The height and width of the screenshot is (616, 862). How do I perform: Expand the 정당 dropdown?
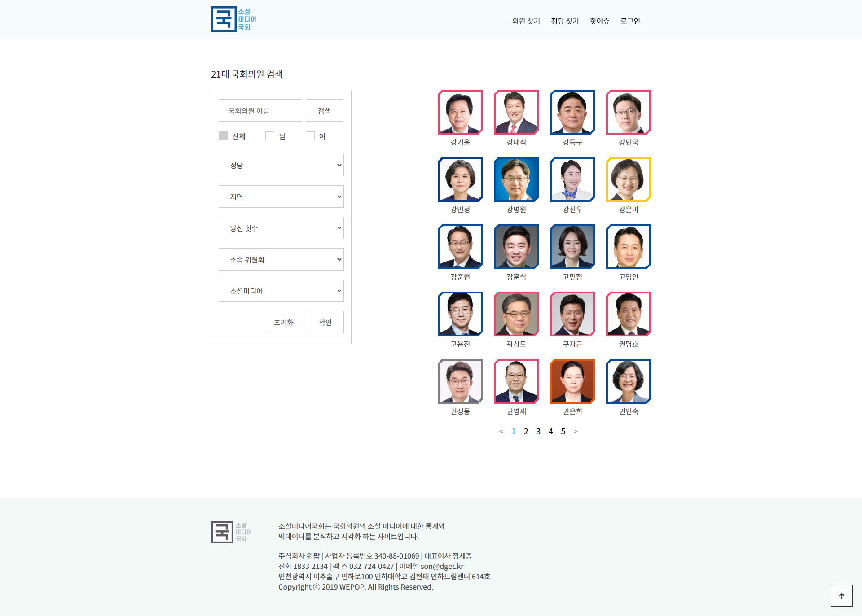click(x=281, y=165)
